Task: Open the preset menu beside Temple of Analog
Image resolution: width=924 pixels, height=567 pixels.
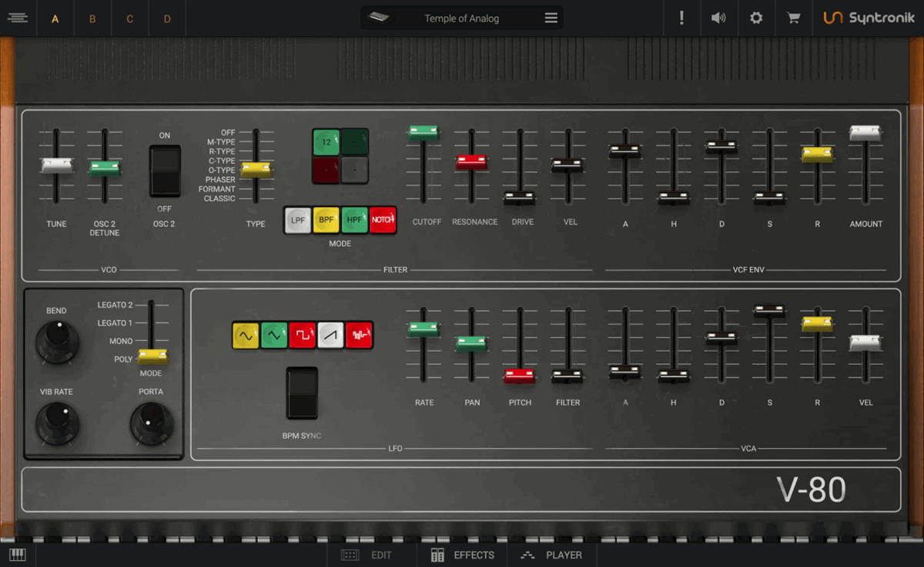Action: click(x=551, y=18)
